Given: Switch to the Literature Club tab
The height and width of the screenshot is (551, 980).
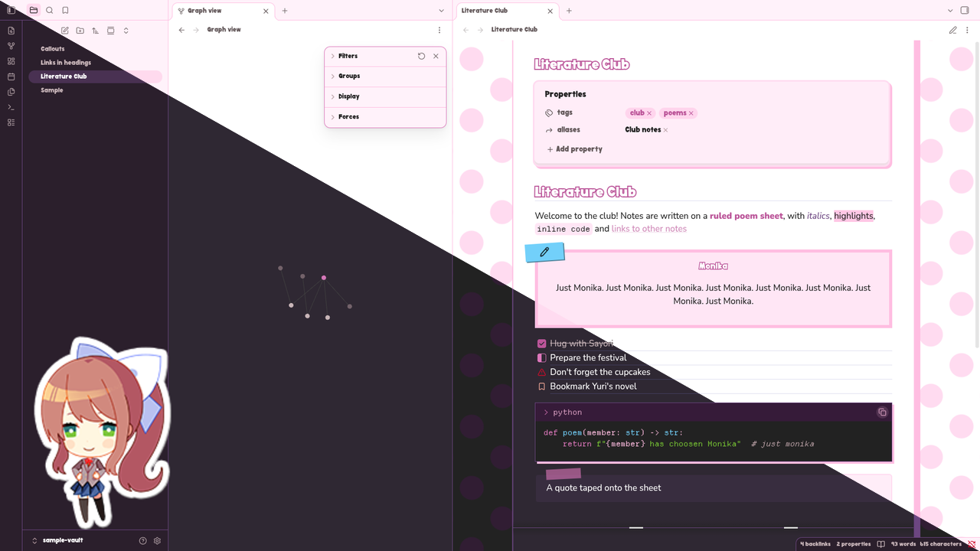Looking at the screenshot, I should tap(506, 11).
